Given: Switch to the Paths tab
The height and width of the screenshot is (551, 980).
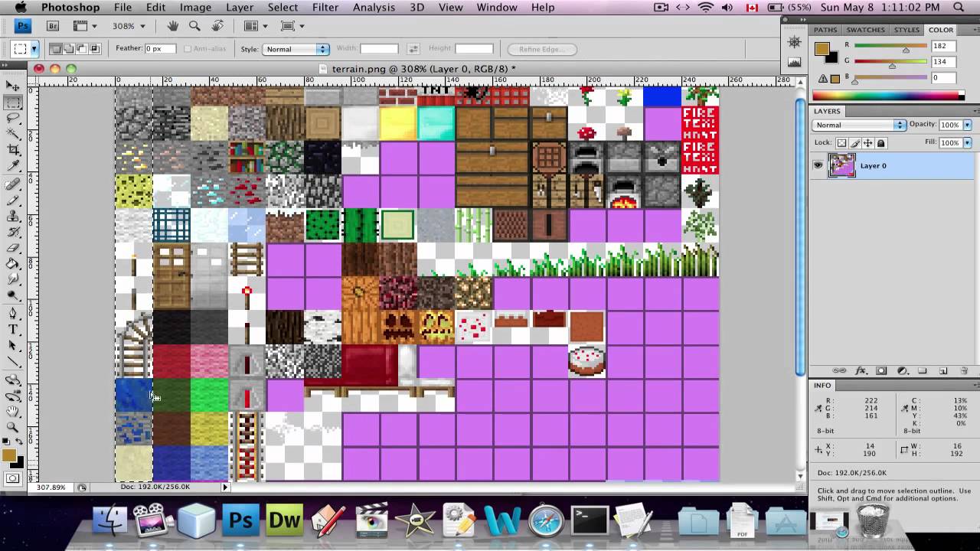Looking at the screenshot, I should click(825, 30).
